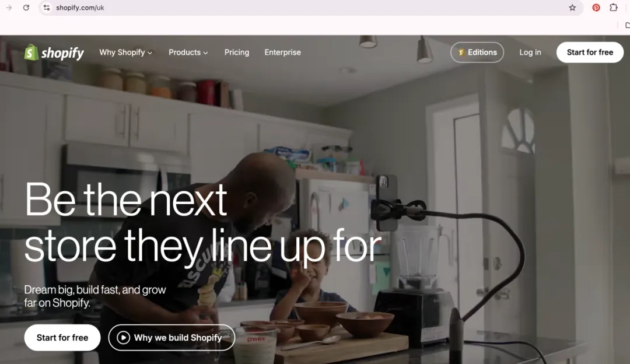
Task: Click the forward navigation arrow
Action: point(9,8)
